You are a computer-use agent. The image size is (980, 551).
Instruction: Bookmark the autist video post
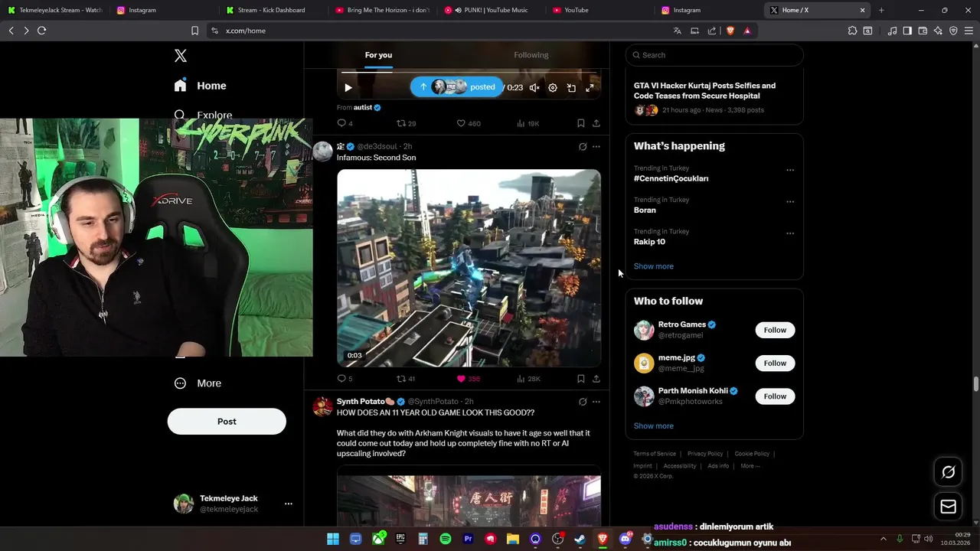click(x=581, y=123)
